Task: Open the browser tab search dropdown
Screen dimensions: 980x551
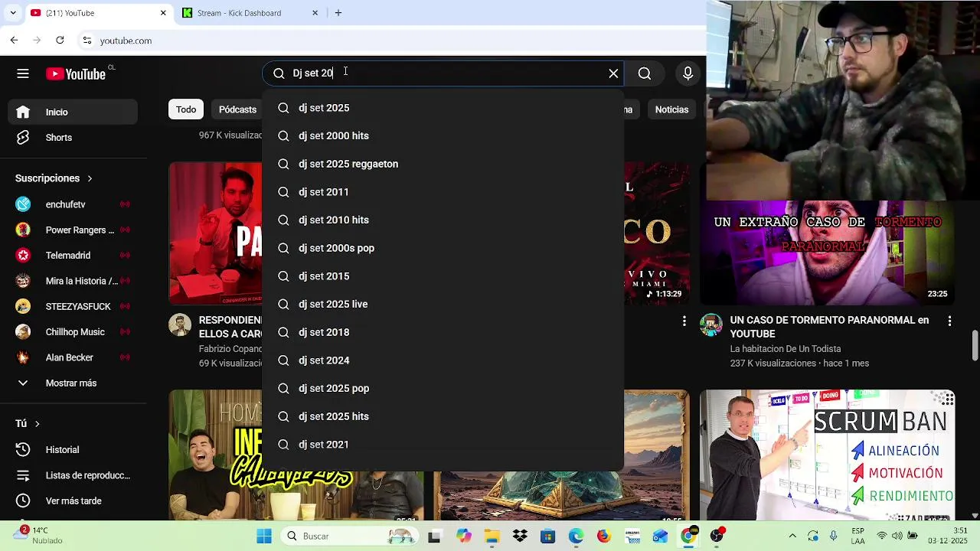Action: (13, 13)
